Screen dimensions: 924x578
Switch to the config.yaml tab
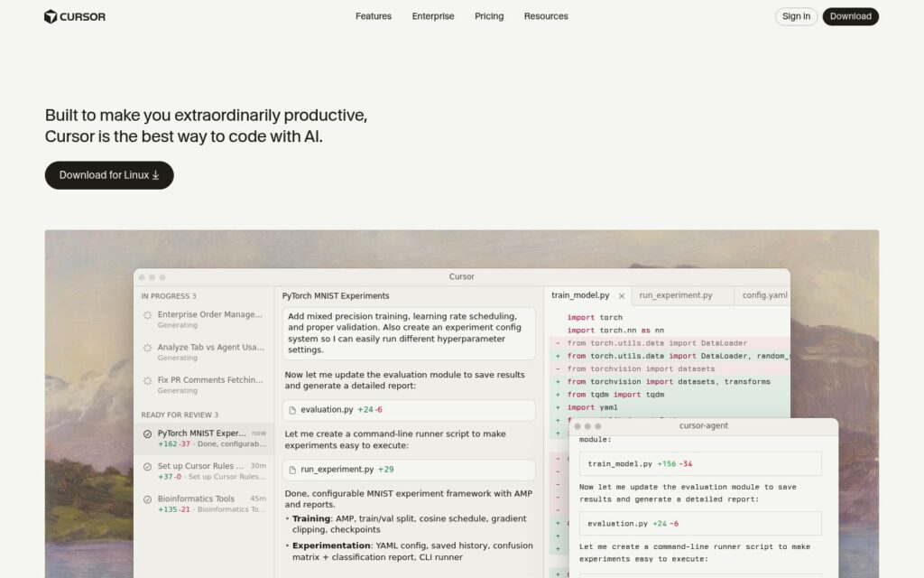764,295
